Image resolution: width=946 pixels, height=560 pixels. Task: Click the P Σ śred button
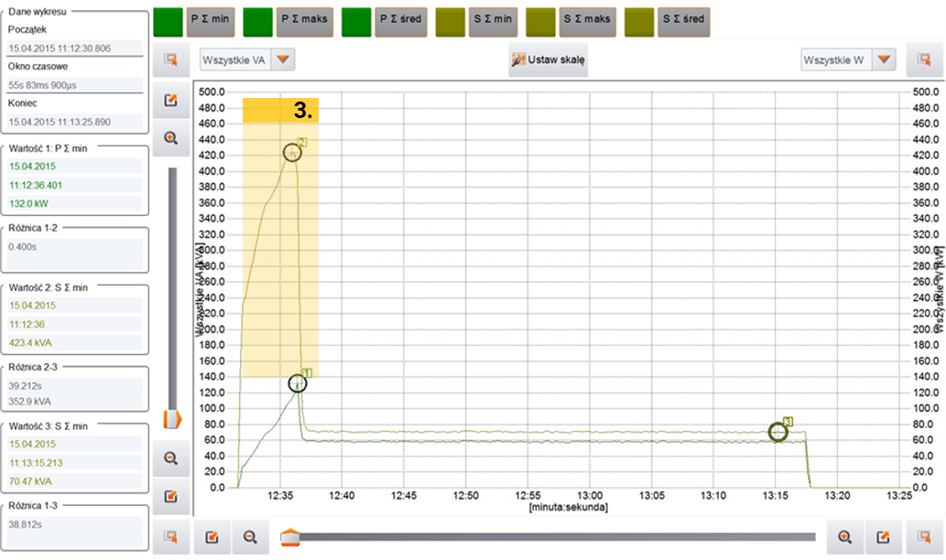(x=402, y=20)
